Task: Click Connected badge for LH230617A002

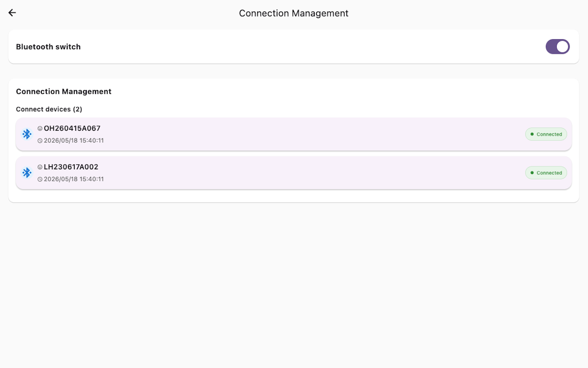Action: pos(546,173)
